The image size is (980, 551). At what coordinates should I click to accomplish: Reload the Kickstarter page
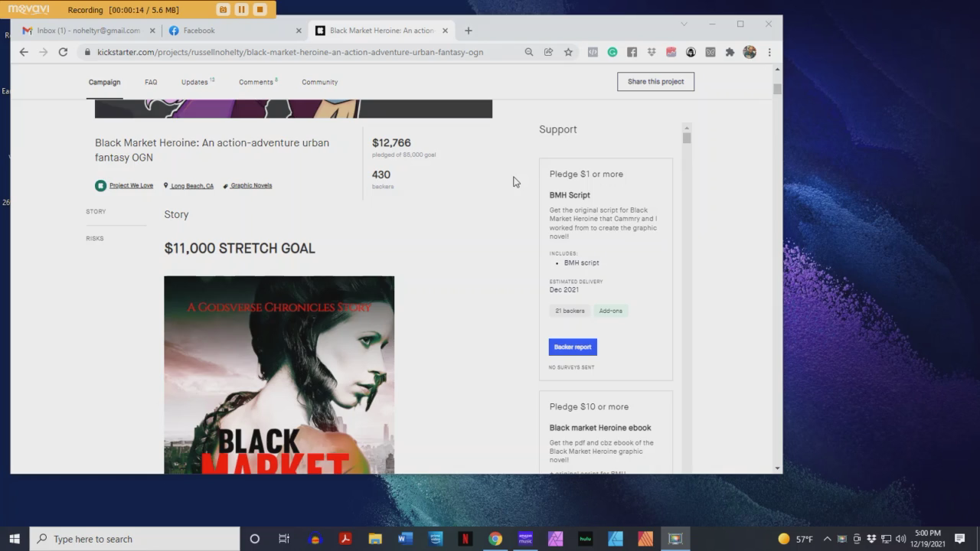click(63, 52)
